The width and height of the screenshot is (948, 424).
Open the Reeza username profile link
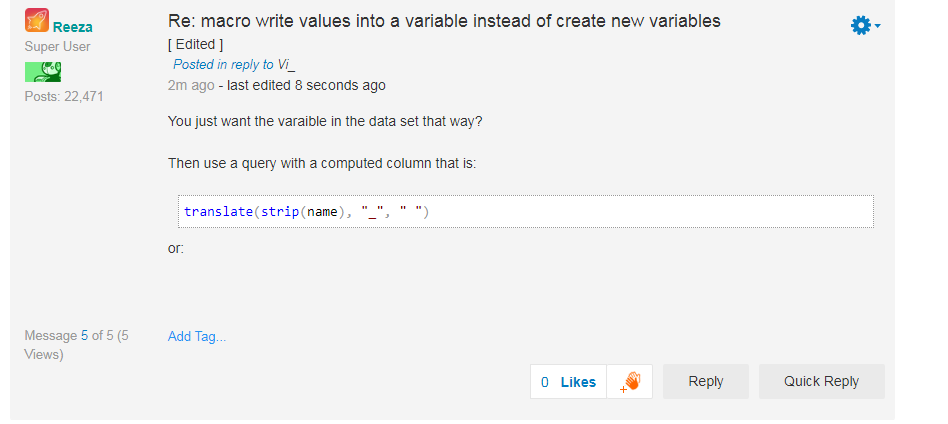pyautogui.click(x=72, y=28)
